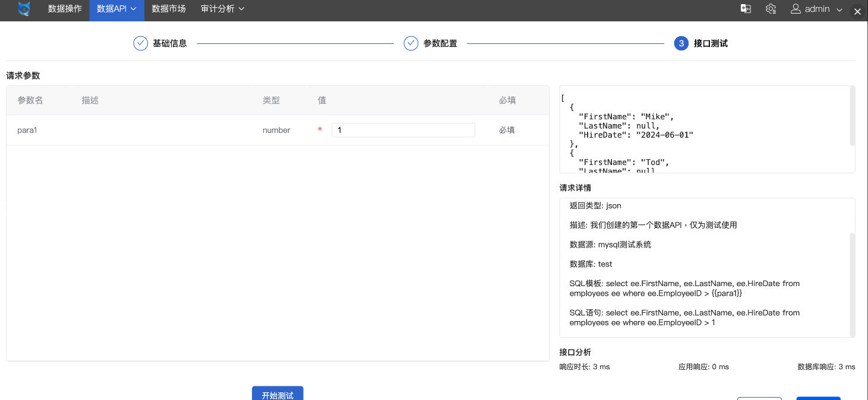Click the owl logo in the top bar
868x400 pixels.
[x=24, y=9]
